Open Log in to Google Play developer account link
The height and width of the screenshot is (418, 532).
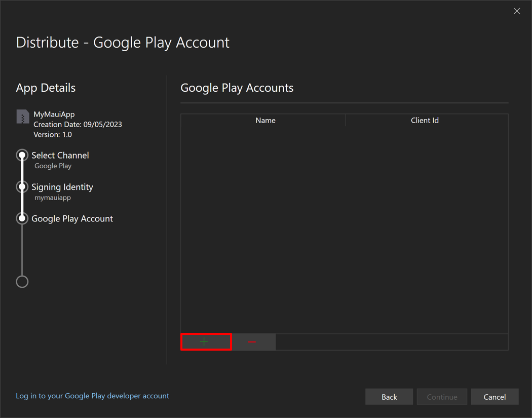pyautogui.click(x=92, y=396)
